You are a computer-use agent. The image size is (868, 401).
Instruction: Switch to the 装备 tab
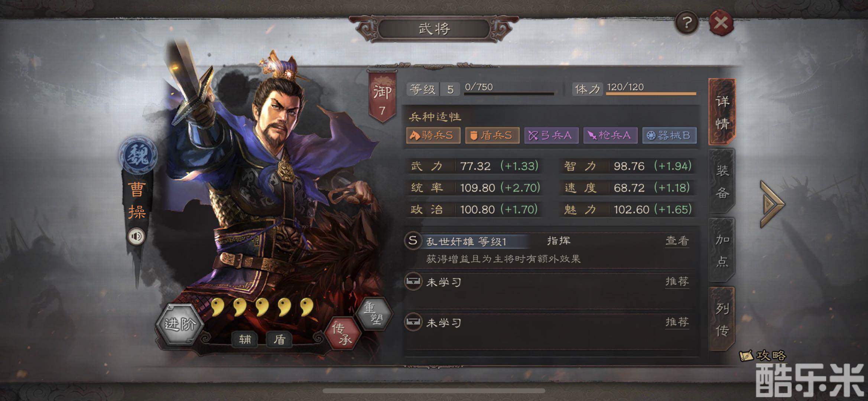[722, 182]
